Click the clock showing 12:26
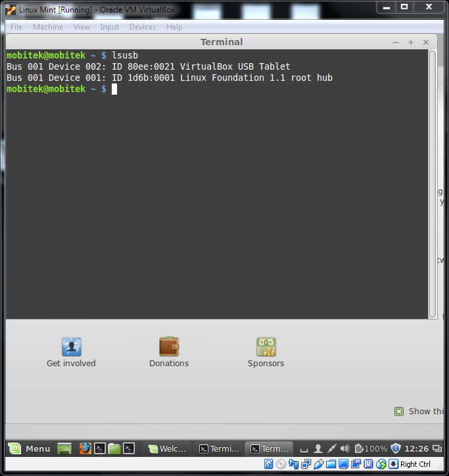Screen dimensions: 449x476 (x=417, y=448)
